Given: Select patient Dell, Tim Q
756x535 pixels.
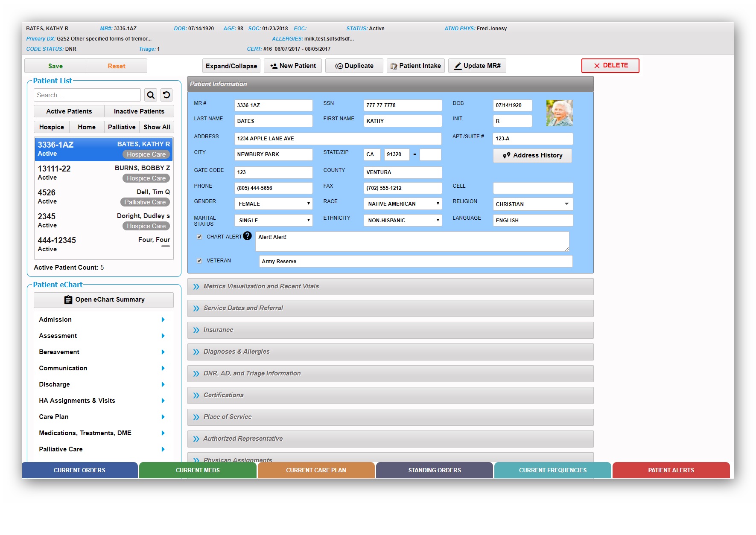Looking at the screenshot, I should tap(104, 197).
